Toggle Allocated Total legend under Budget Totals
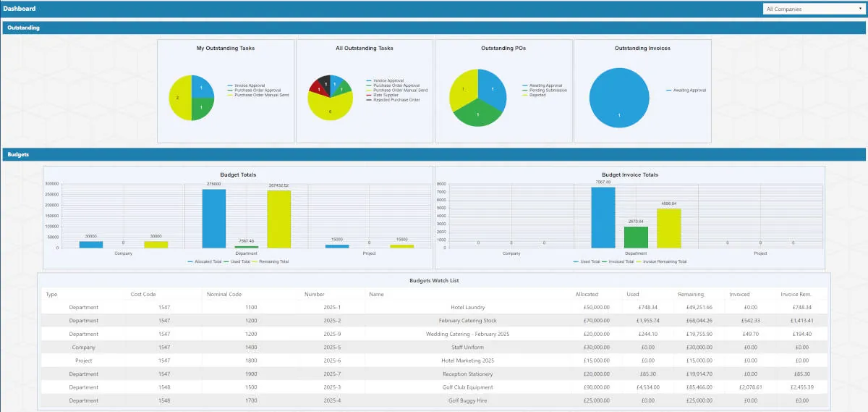This screenshot has width=868, height=412. tap(205, 261)
